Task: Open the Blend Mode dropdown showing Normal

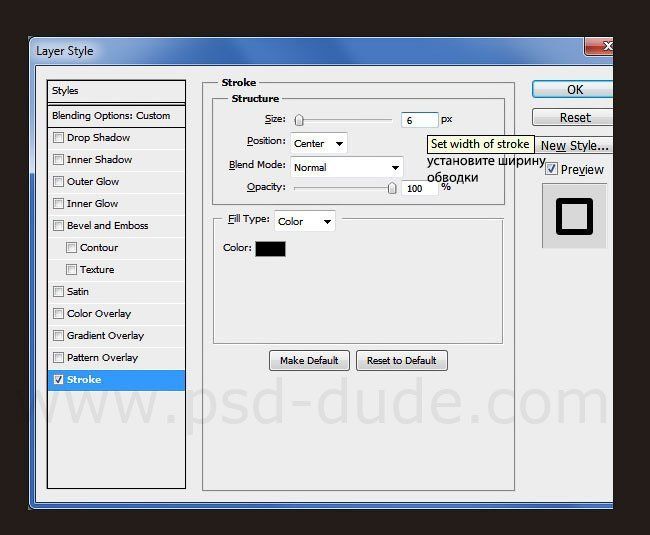Action: coord(347,167)
